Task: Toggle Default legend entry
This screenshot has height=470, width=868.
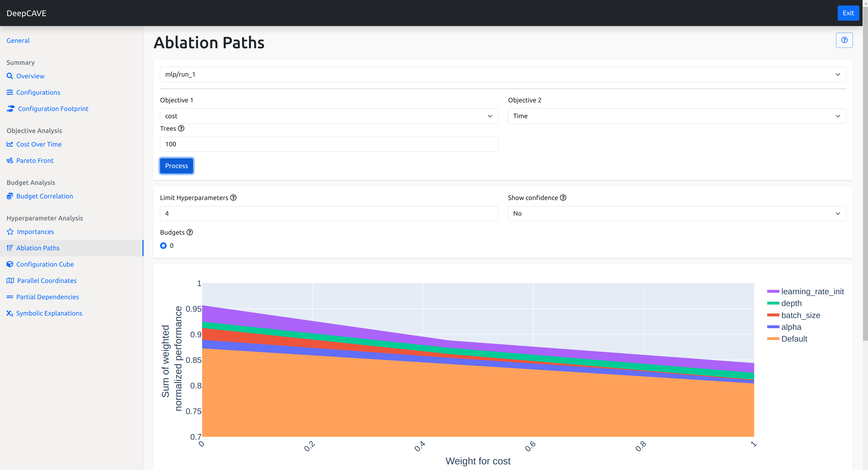Action: pyautogui.click(x=787, y=339)
